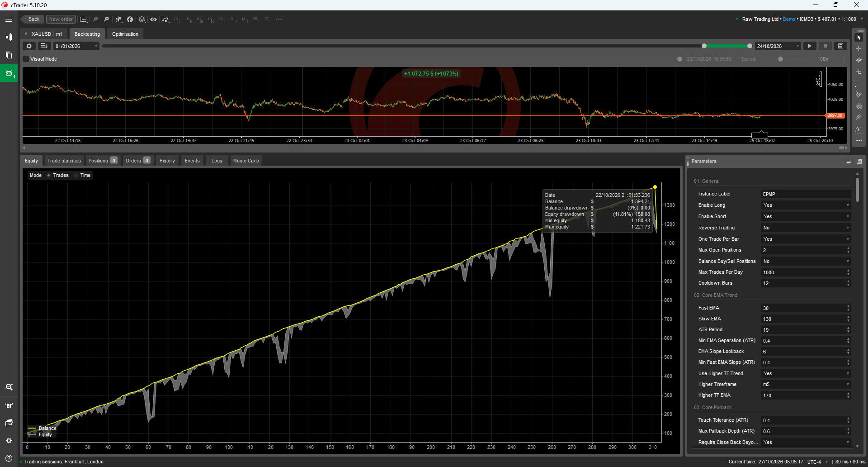The image size is (868, 467).
Task: Zoom in the chart
Action: click(106, 19)
